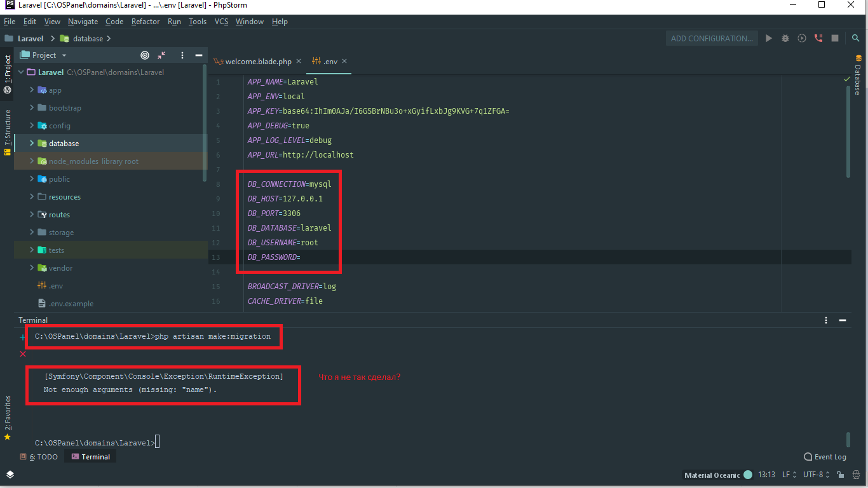Click the Run configuration play icon
Viewport: 868px width, 488px height.
[769, 38]
